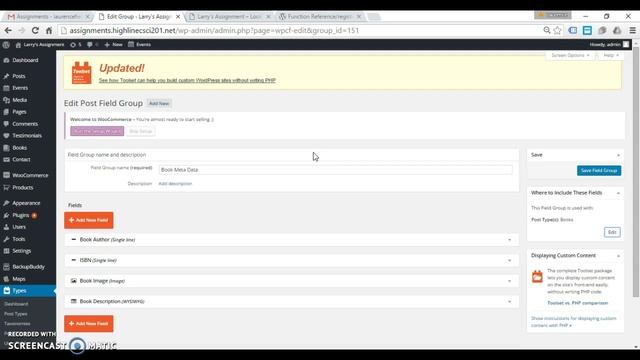The width and height of the screenshot is (640, 360).
Task: Click the WordPress logo in admin bar
Action: (x=6, y=44)
